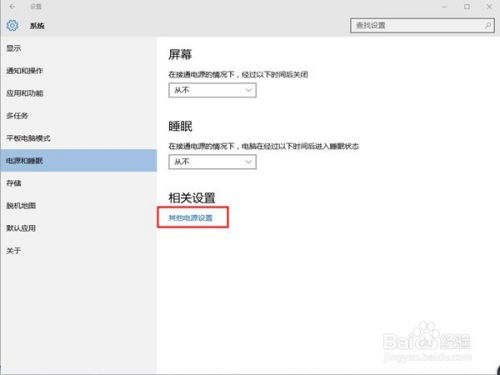Viewport: 500px width, 375px height.
Task: Close the Settings window
Action: coord(489,7)
